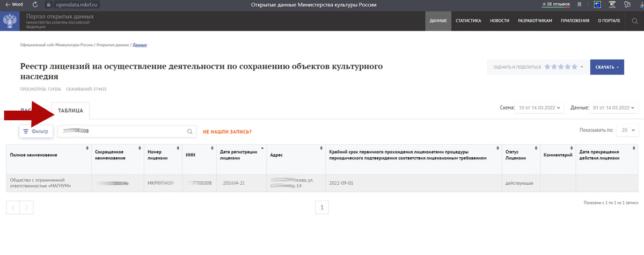Click the НЕ НАШЛИ ЗАПИСЬ? link

click(x=227, y=132)
